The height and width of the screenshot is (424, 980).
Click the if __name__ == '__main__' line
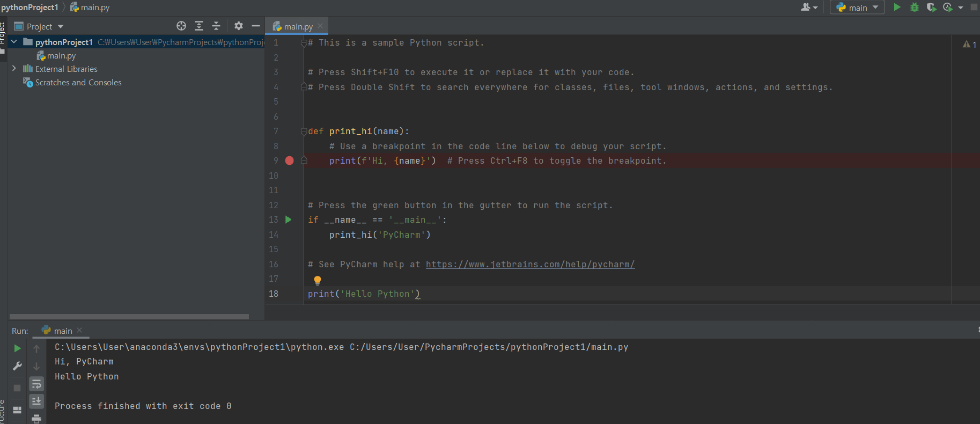[x=377, y=220]
